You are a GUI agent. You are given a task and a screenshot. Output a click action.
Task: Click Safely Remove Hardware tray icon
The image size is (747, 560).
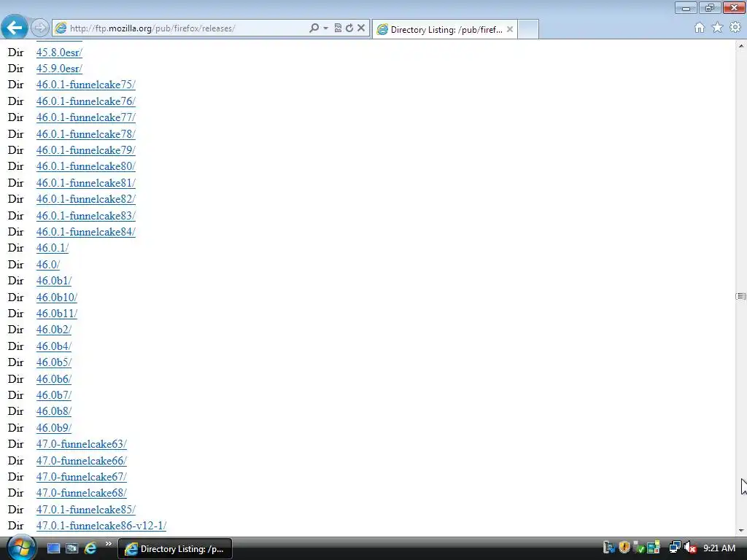point(638,548)
